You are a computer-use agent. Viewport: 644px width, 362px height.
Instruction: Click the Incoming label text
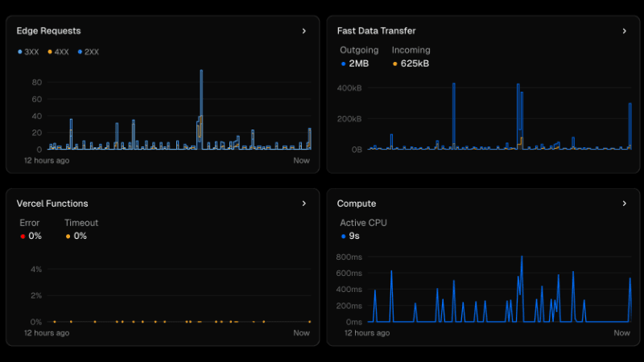click(411, 50)
